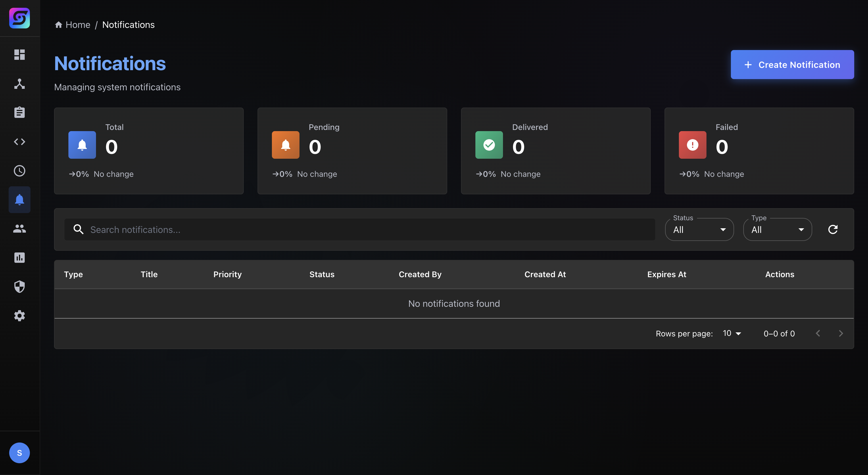Click the next page chevron in pagination
868x475 pixels.
[841, 333]
